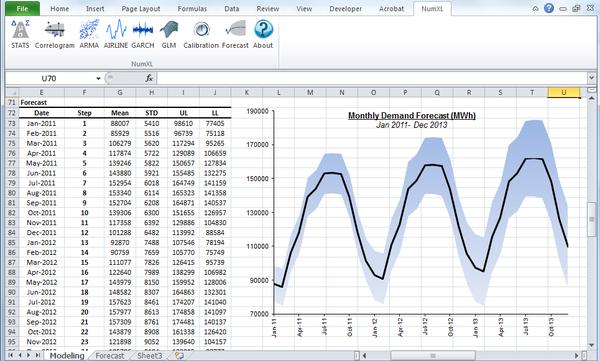
Task: Select UL value 174858 for Aug-2012
Action: pyautogui.click(x=183, y=312)
